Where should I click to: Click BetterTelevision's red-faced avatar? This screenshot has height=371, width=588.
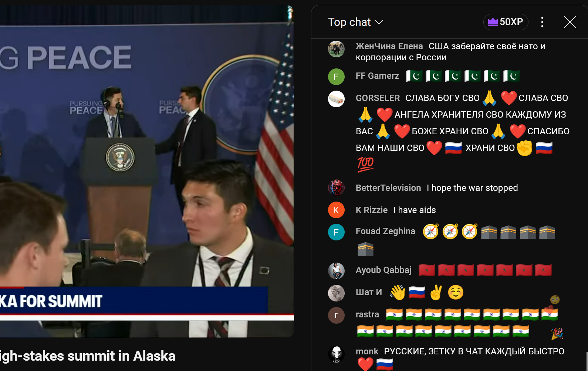(336, 188)
